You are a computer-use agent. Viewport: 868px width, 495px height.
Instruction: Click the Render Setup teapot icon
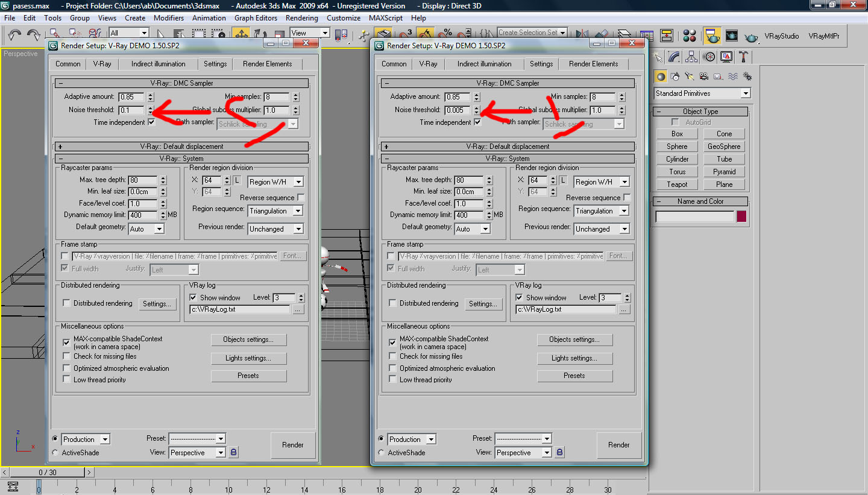(x=713, y=35)
